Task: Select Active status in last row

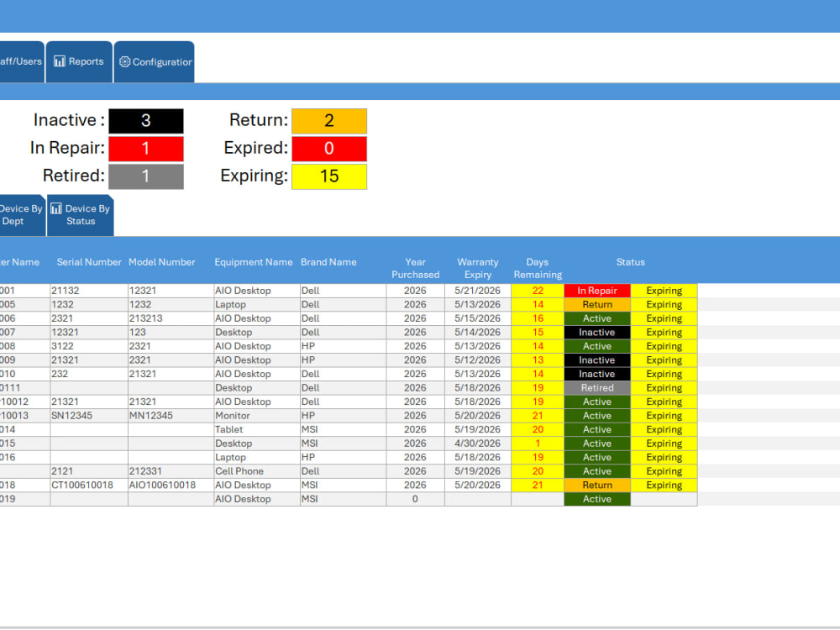Action: [597, 499]
